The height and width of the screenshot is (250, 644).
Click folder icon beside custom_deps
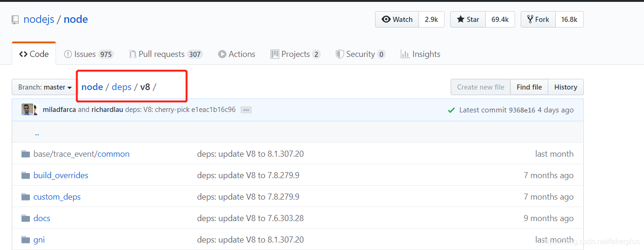pyautogui.click(x=26, y=197)
